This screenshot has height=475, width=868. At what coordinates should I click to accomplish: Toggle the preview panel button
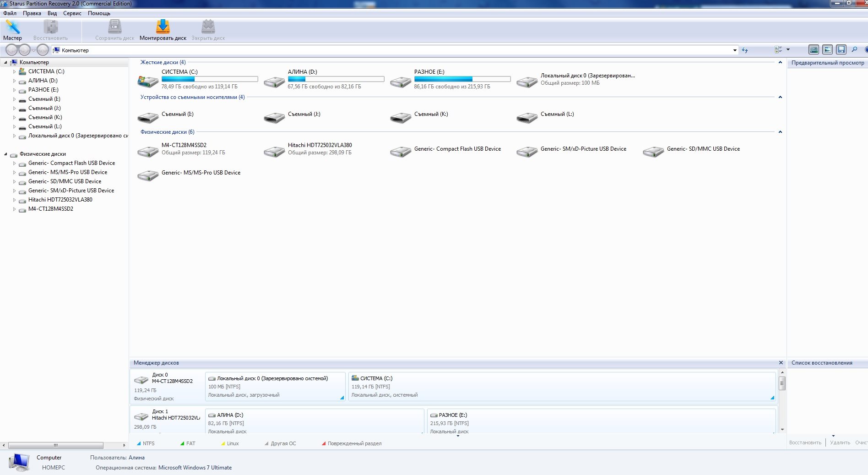tap(827, 50)
